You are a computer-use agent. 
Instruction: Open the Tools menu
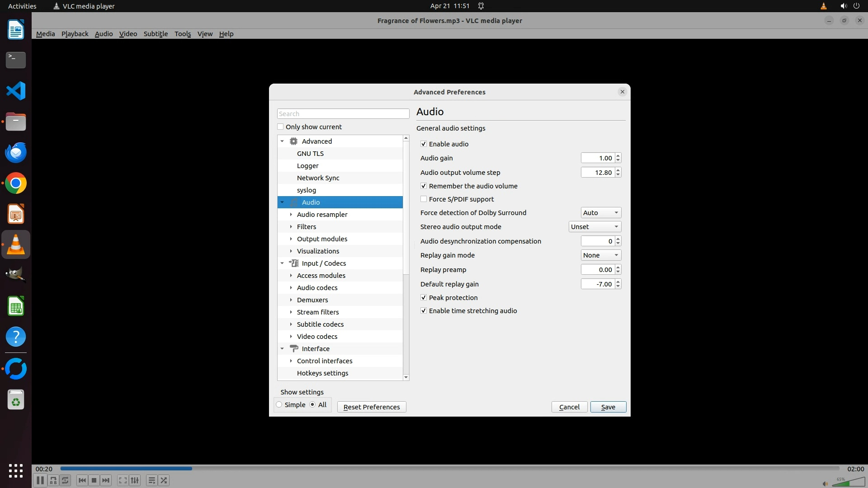pyautogui.click(x=183, y=34)
